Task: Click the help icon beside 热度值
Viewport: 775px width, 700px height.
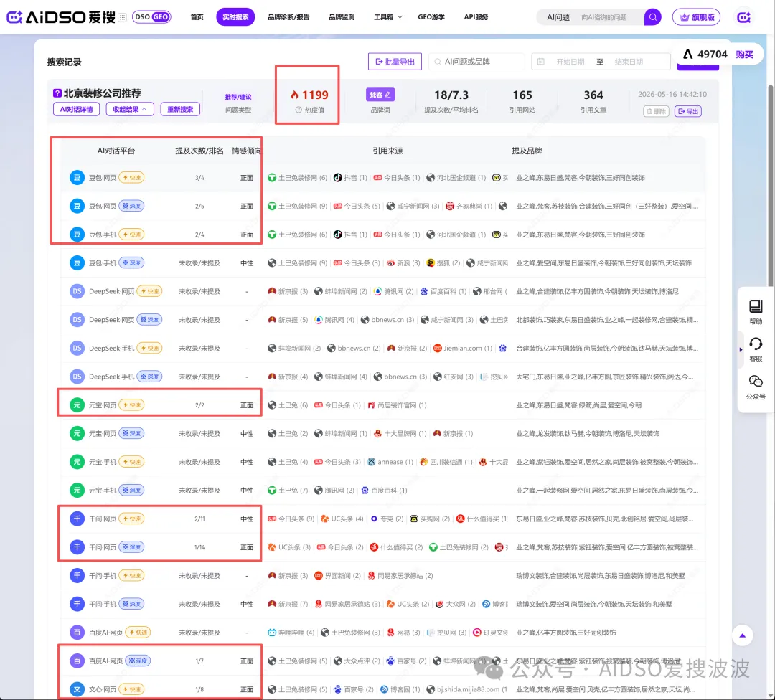Action: [299, 110]
